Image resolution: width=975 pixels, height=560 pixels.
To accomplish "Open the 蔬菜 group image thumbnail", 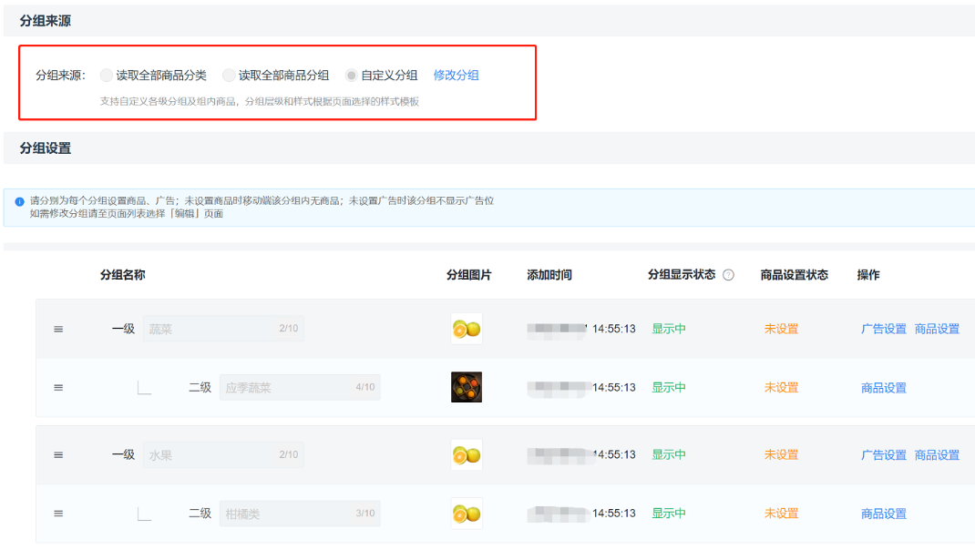I will [467, 329].
